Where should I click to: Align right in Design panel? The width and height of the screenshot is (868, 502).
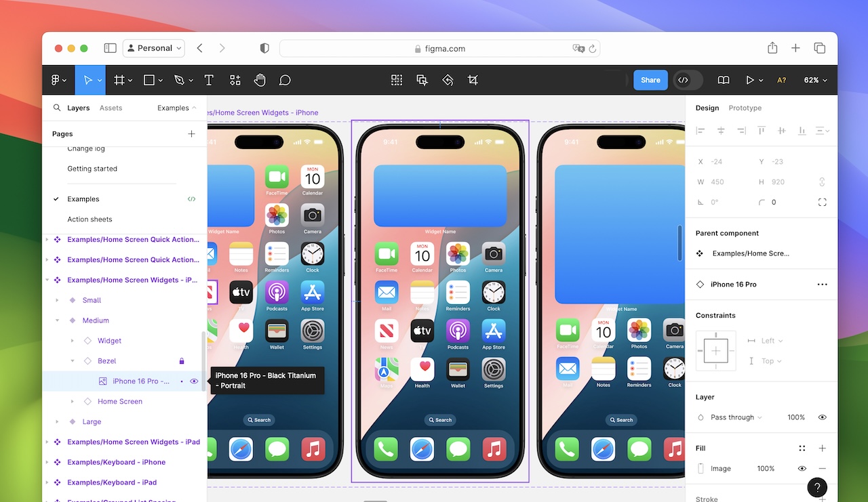[x=741, y=131]
